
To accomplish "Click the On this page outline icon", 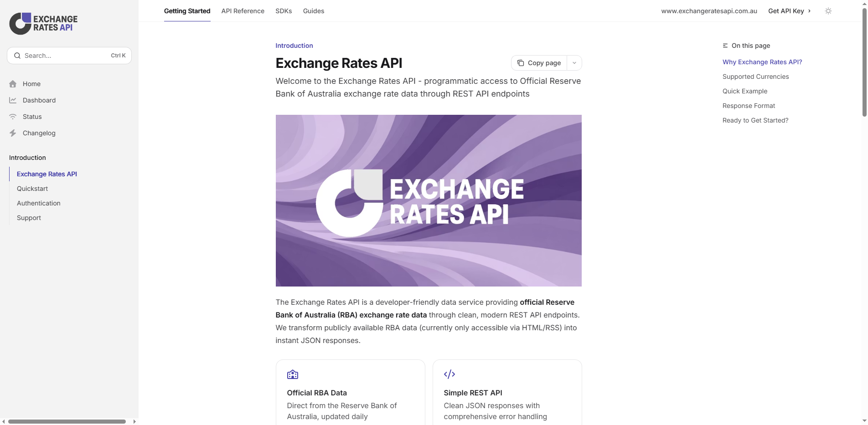I will tap(725, 46).
